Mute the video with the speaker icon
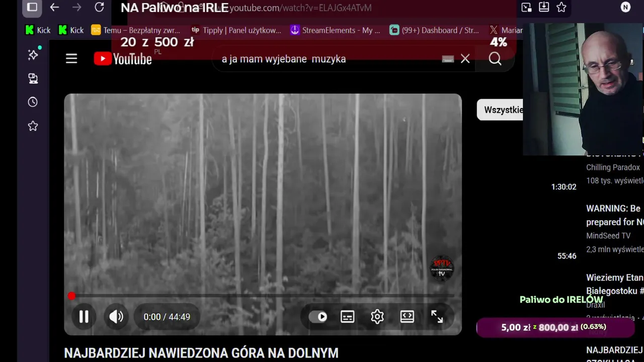The width and height of the screenshot is (644, 362). pyautogui.click(x=116, y=317)
